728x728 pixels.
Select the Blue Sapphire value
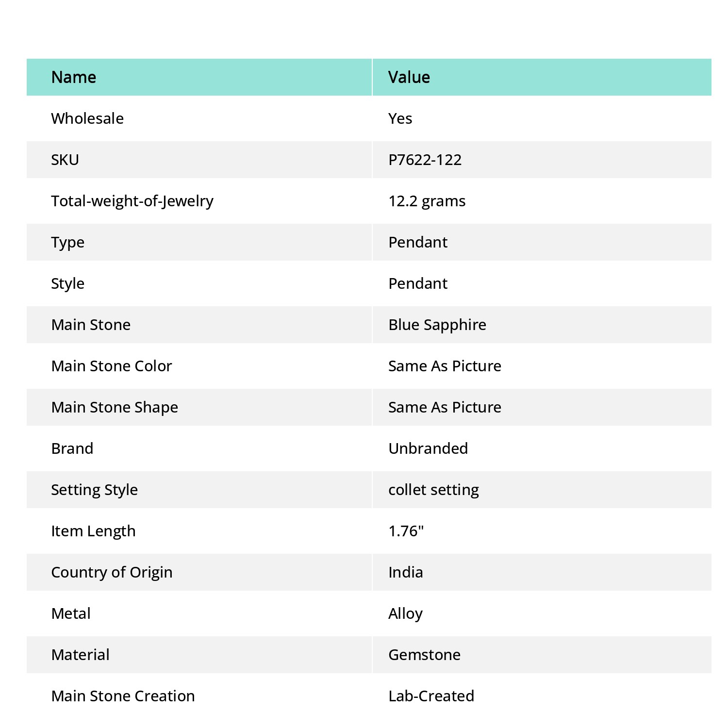437,325
